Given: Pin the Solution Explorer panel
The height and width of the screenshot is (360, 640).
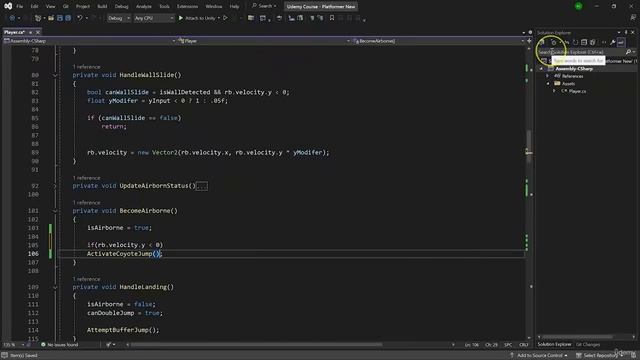Looking at the screenshot, I should tap(626, 32).
